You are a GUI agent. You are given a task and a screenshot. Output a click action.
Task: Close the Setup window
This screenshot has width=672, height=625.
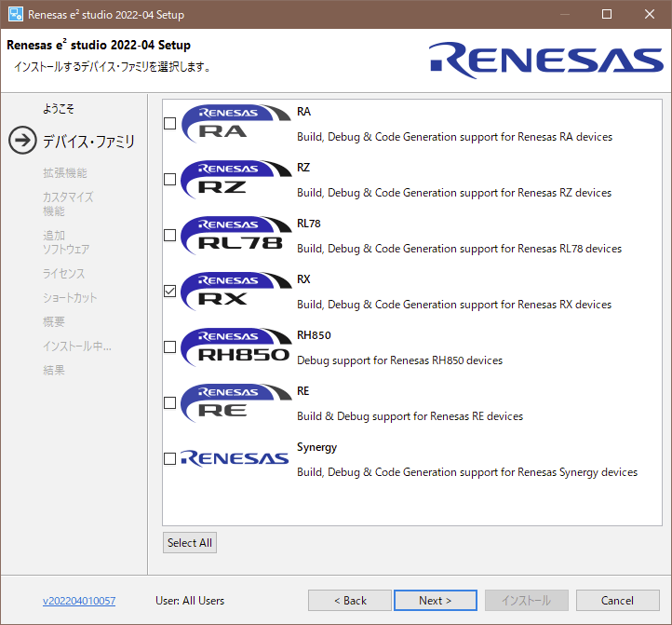pyautogui.click(x=650, y=14)
